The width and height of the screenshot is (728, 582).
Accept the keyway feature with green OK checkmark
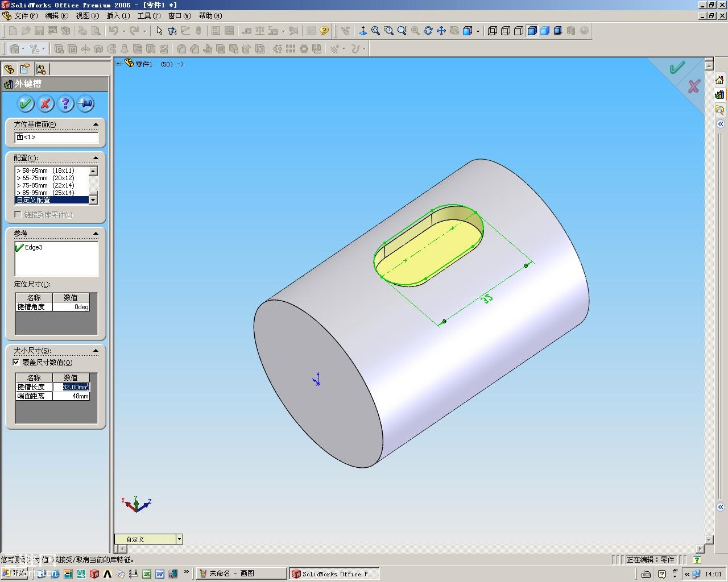click(x=25, y=103)
